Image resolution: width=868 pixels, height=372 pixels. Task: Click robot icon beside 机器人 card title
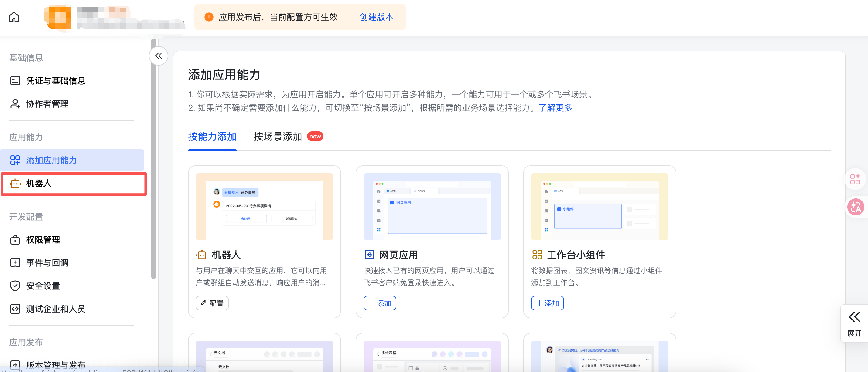coord(202,255)
